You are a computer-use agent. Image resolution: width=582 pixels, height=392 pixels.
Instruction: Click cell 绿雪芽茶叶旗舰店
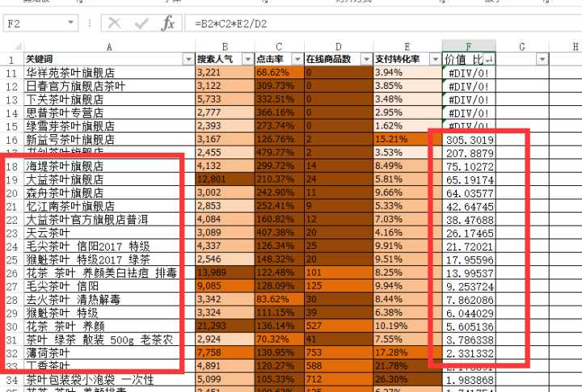click(109, 126)
